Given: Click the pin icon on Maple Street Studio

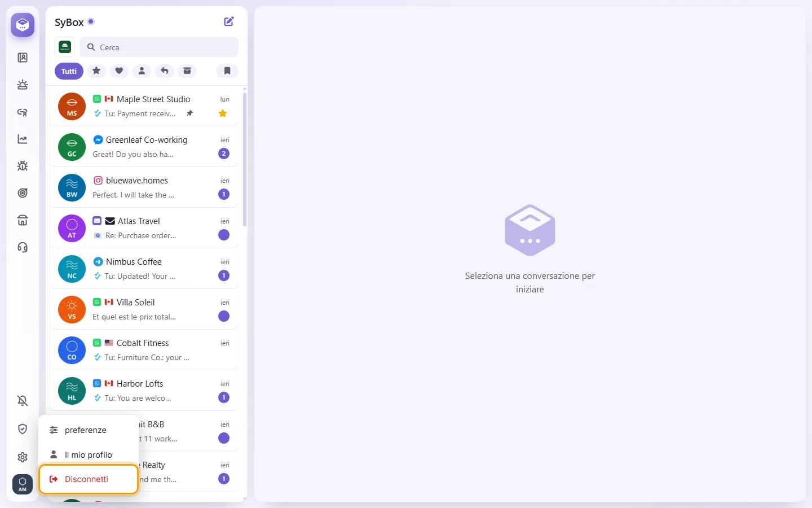Looking at the screenshot, I should point(190,113).
